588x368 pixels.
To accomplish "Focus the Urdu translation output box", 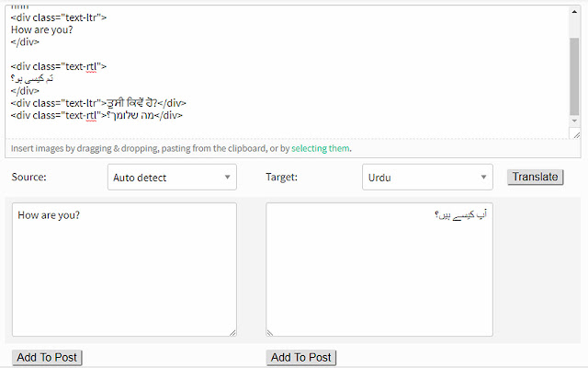I will tap(379, 270).
